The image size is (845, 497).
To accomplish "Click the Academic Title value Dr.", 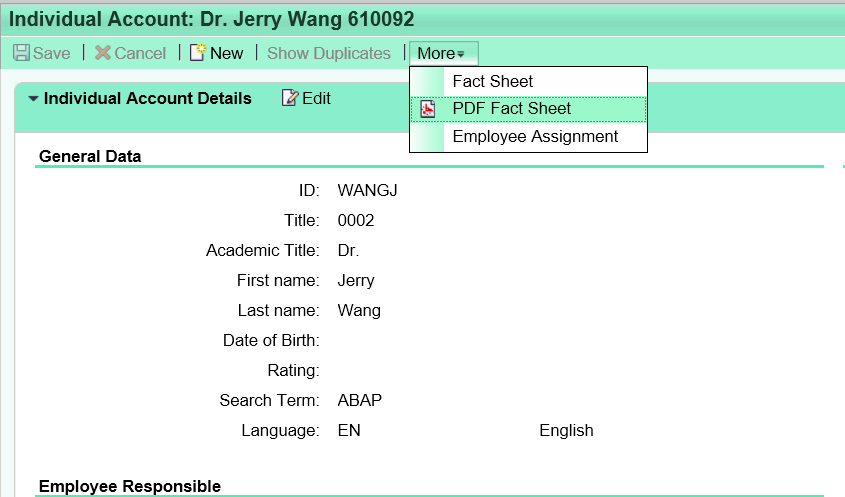I will coord(348,251).
